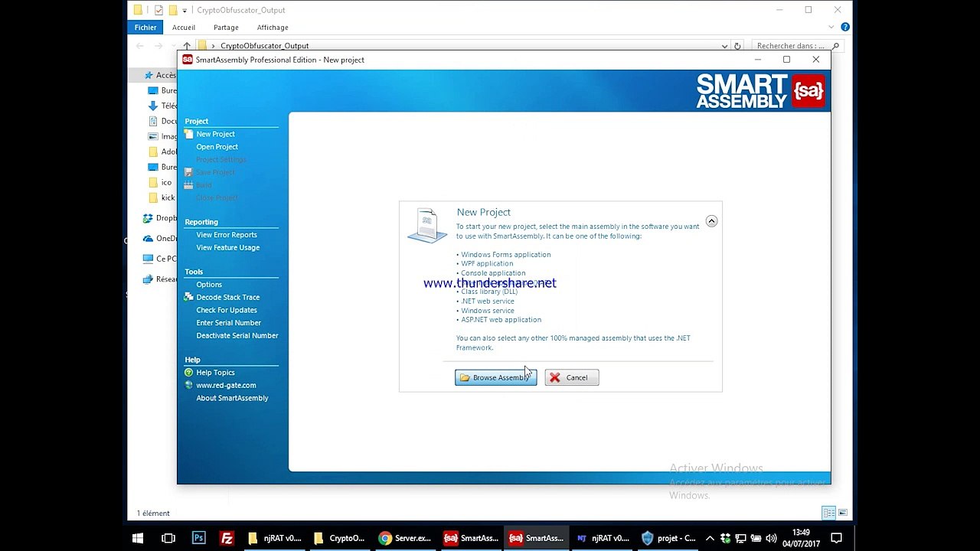Click Enter Serial Number
The image size is (980, 551).
tap(228, 323)
